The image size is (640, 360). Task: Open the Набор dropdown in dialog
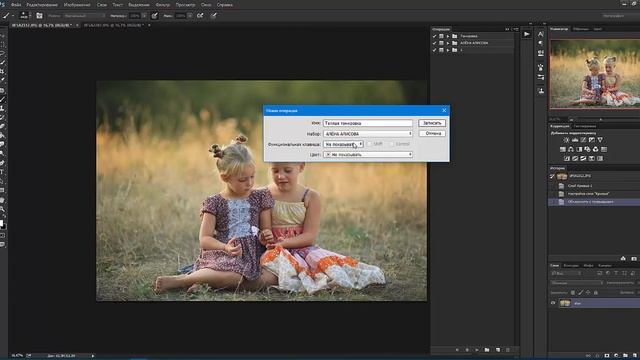click(368, 133)
